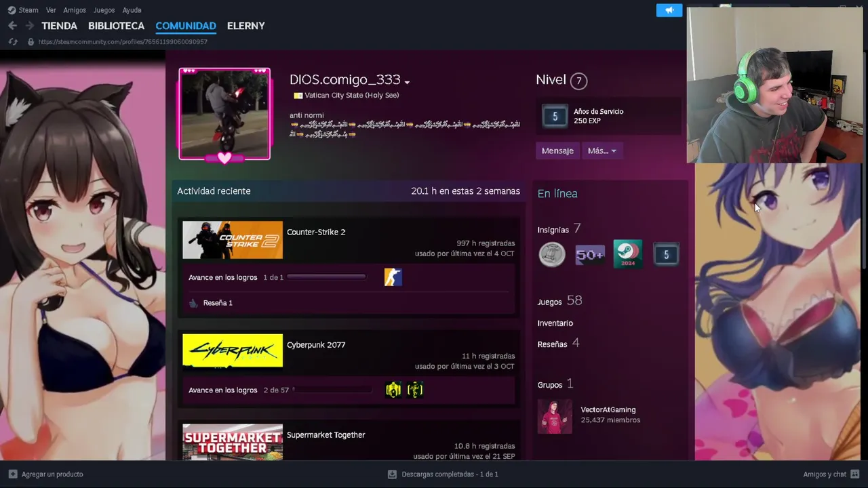Open the Supermarket Together title link
The width and height of the screenshot is (868, 488).
326,435
